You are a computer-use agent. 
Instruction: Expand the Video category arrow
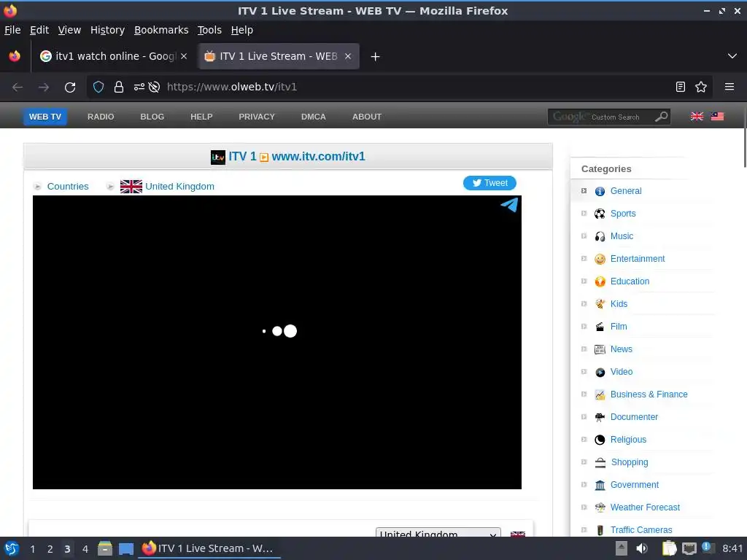coord(584,371)
